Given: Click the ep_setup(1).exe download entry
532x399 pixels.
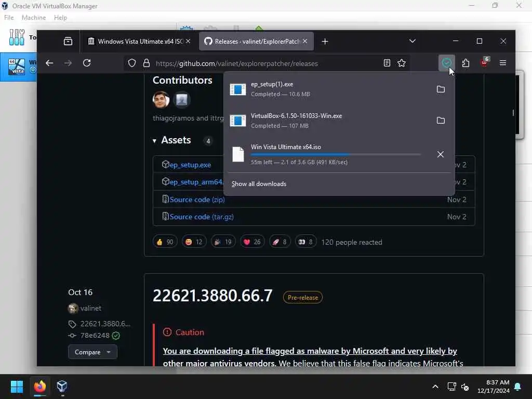Looking at the screenshot, I should [327, 89].
